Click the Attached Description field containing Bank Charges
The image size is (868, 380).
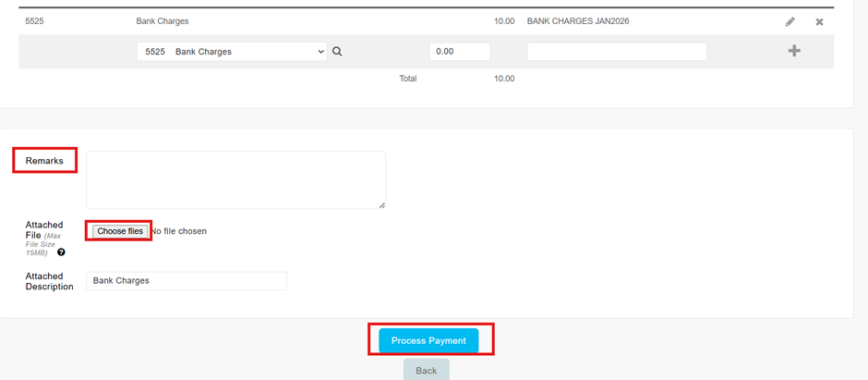pyautogui.click(x=186, y=280)
